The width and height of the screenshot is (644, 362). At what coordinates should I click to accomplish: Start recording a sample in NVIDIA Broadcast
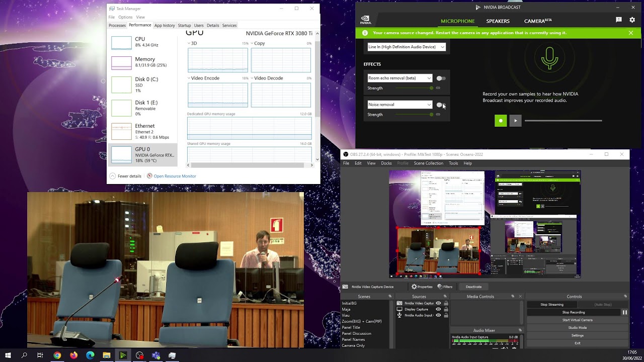[x=501, y=121]
